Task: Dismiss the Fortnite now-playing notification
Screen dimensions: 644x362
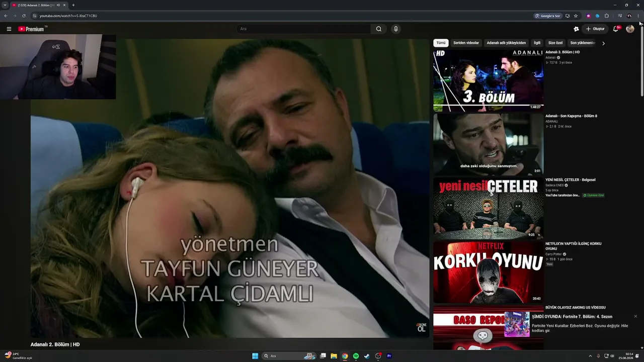Action: [x=635, y=316]
